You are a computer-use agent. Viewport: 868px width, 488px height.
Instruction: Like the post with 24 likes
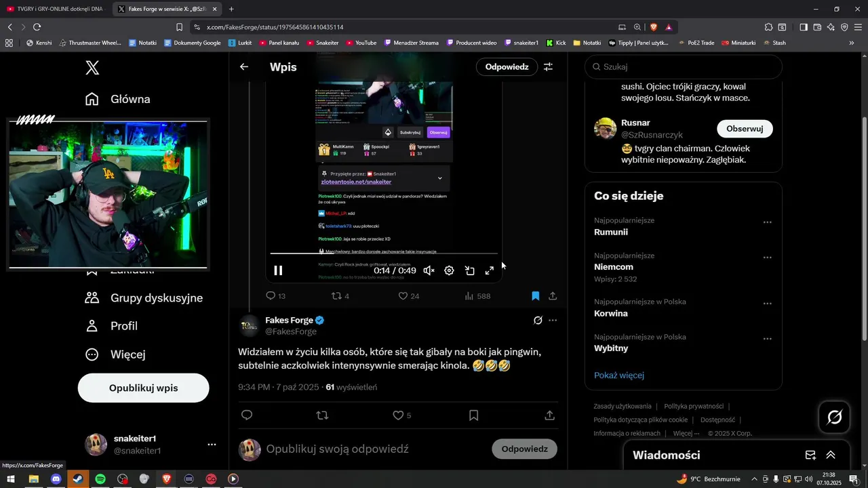click(408, 296)
